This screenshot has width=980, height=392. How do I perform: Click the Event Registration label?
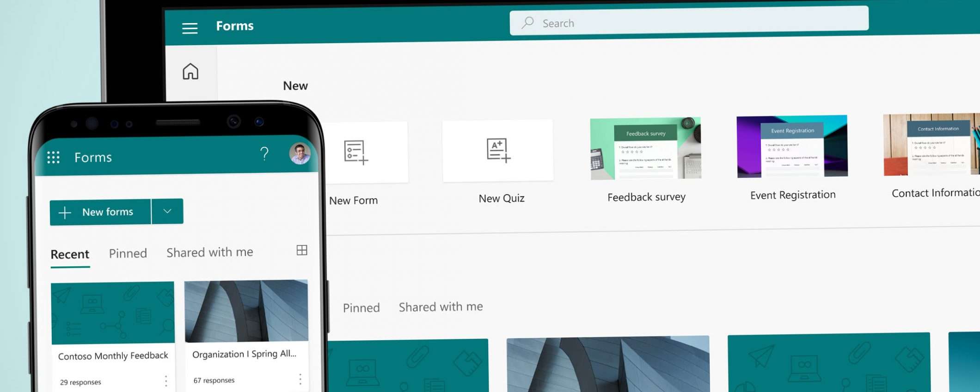coord(793,195)
